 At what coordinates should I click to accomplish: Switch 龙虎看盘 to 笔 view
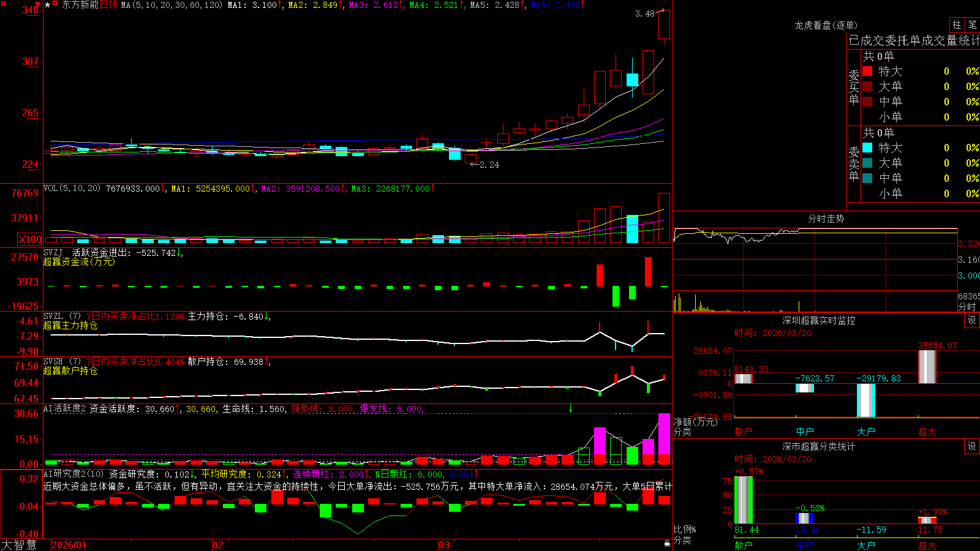point(972,25)
